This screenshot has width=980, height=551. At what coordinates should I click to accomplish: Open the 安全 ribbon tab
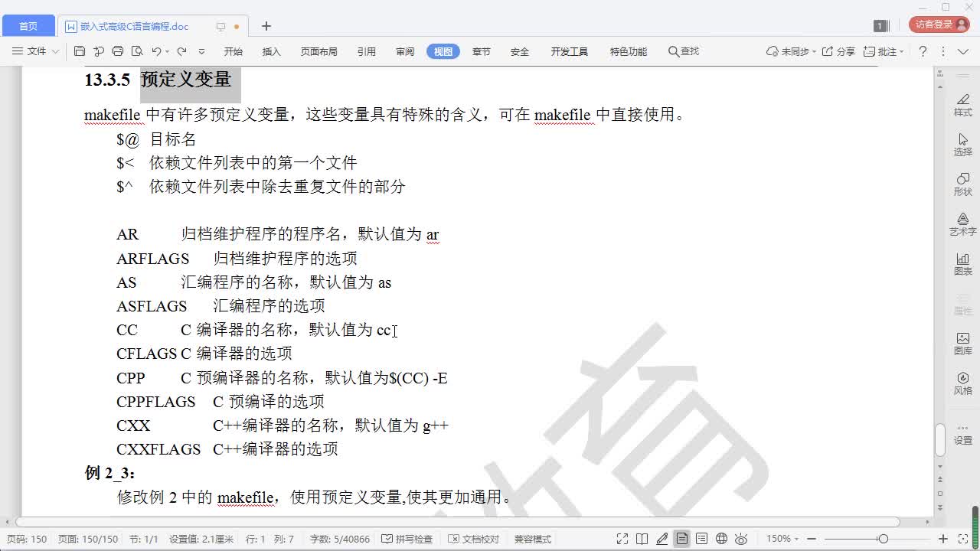(520, 51)
